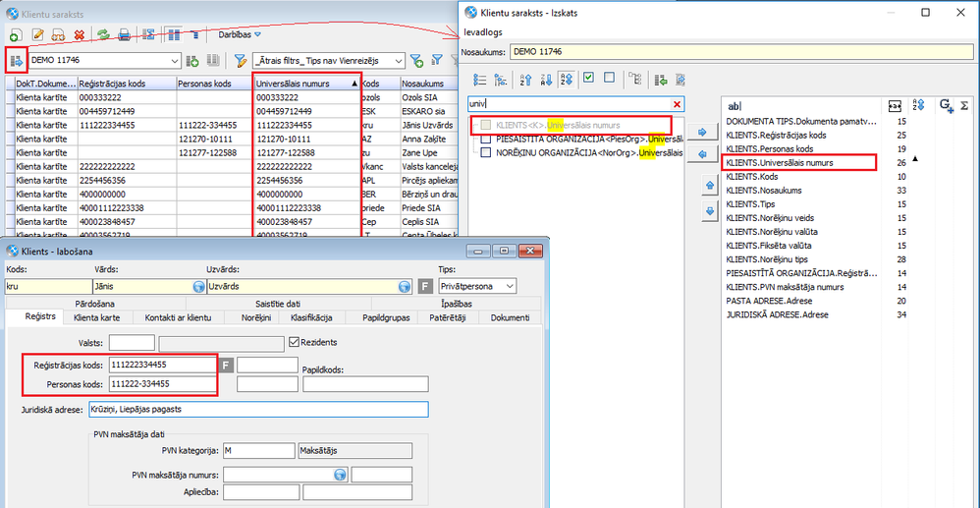Toggle the Rezidents checkbox
This screenshot has width=980, height=508.
pos(294,342)
